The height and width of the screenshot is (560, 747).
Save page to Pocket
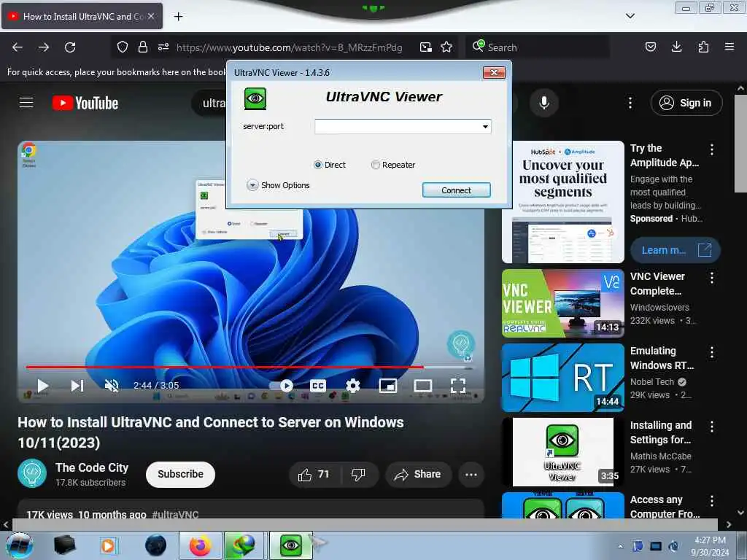coord(650,47)
